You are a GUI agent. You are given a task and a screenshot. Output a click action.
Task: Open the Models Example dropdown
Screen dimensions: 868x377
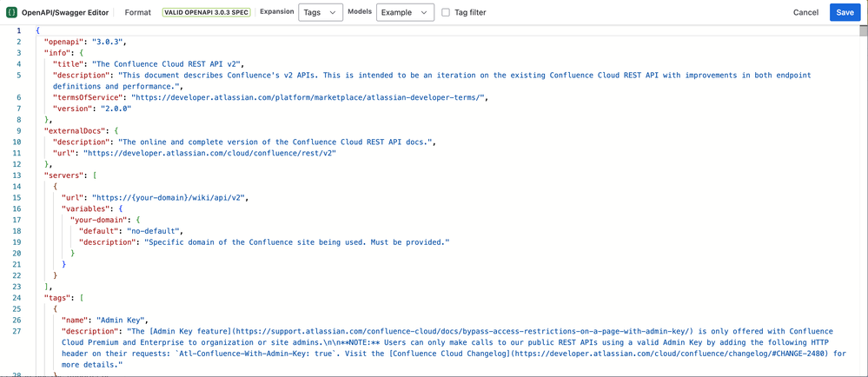[405, 12]
